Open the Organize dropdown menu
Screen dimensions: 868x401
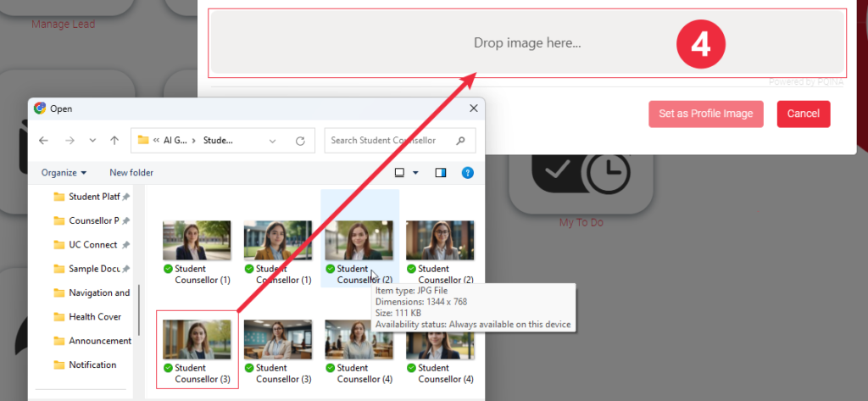(64, 173)
